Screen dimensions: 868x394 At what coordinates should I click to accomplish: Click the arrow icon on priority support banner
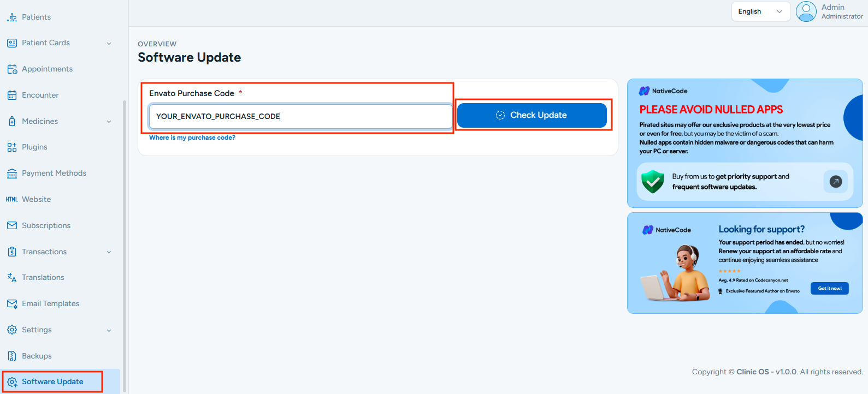[835, 182]
